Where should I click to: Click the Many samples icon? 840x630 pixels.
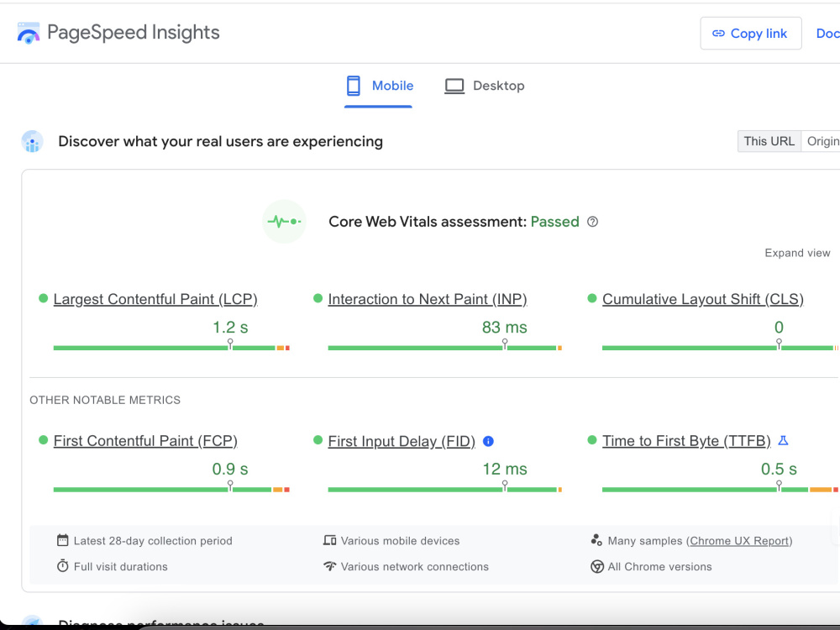[596, 540]
